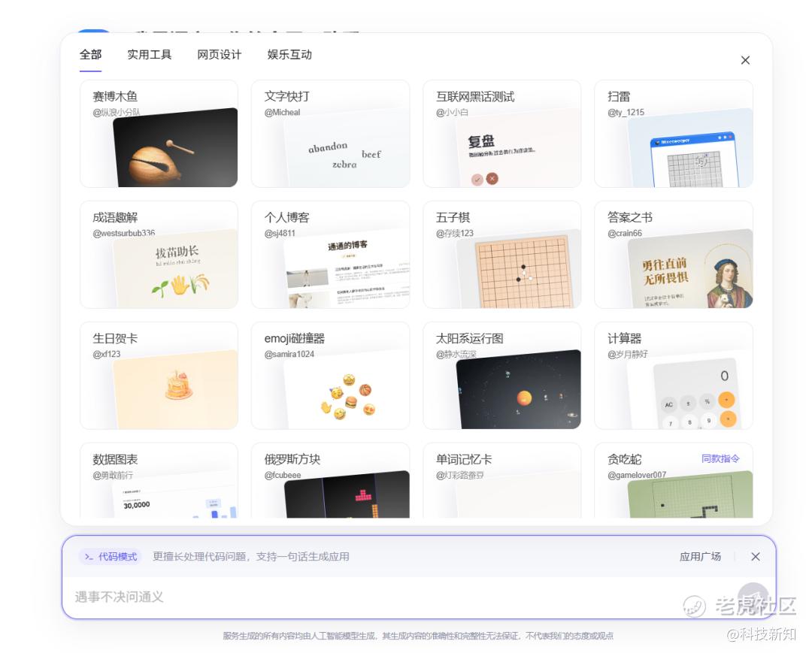Open the 个人博客 app card

click(x=330, y=255)
